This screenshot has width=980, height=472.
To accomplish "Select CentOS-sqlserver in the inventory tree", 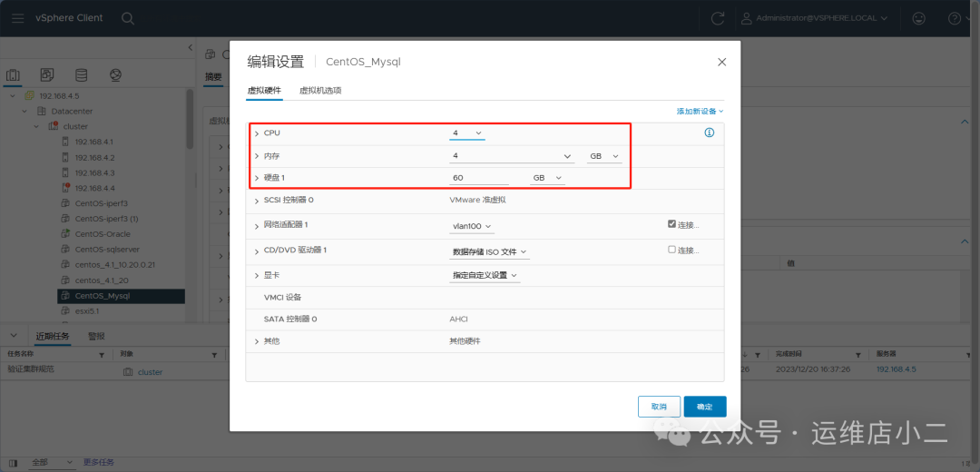I will (x=107, y=249).
